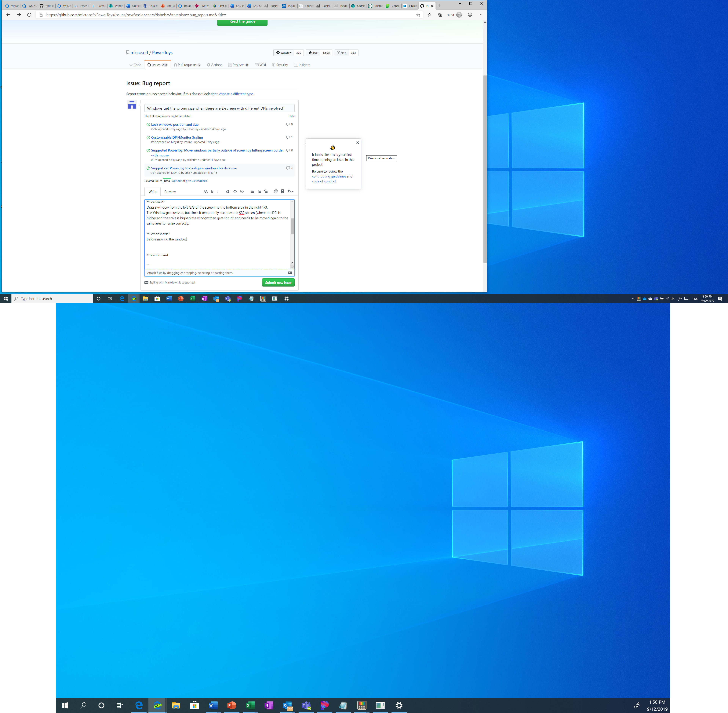Viewport: 728px width, 713px height.
Task: Mention a user with @ icon
Action: click(x=276, y=191)
